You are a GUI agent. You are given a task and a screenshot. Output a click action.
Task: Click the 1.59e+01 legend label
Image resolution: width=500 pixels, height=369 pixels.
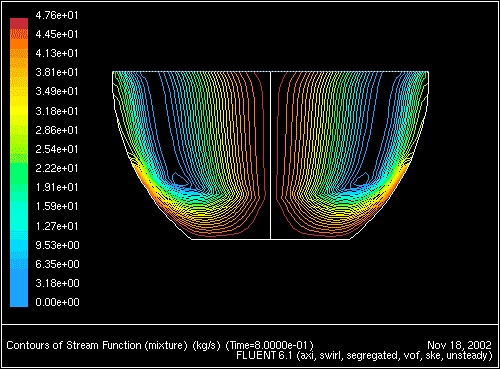57,206
